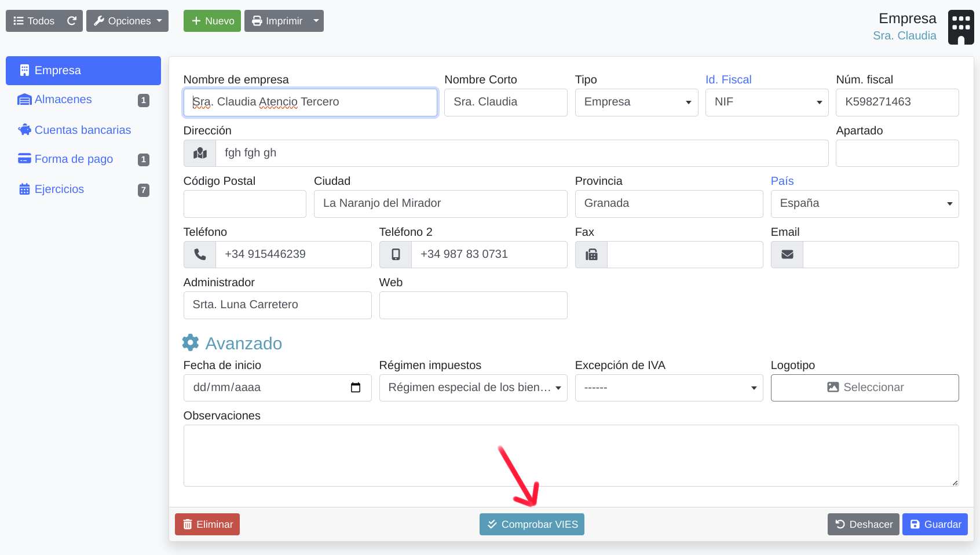Viewport: 980px width, 555px height.
Task: Open the Cuentas bancarias tab
Action: click(x=83, y=130)
